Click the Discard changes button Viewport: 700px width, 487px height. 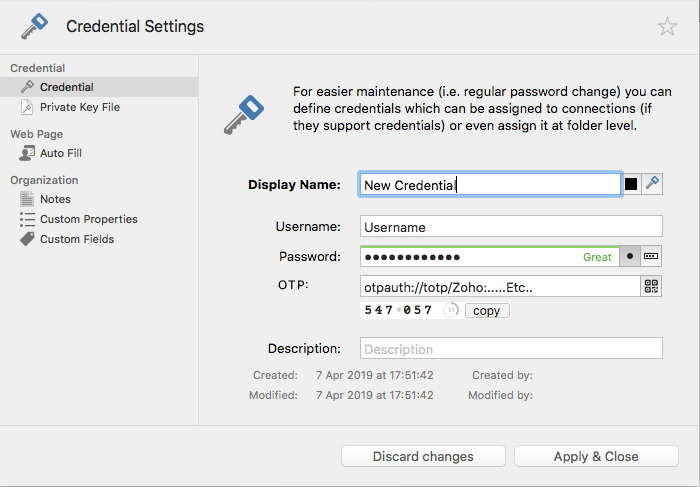[x=423, y=456]
